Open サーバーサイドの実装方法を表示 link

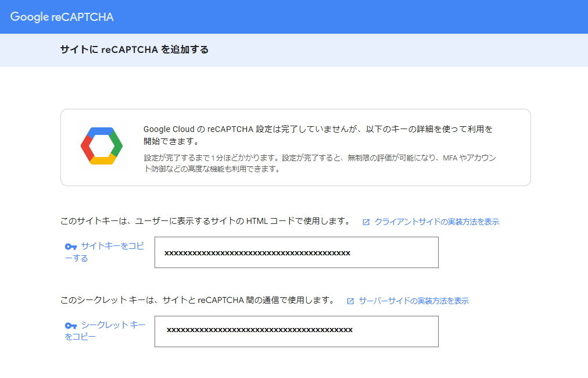pos(414,301)
